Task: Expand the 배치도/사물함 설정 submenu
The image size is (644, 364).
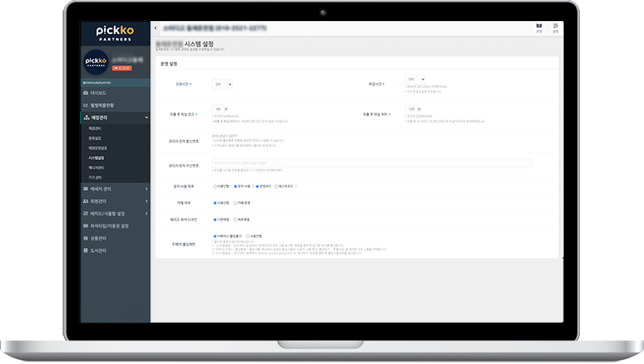Action: (115, 213)
